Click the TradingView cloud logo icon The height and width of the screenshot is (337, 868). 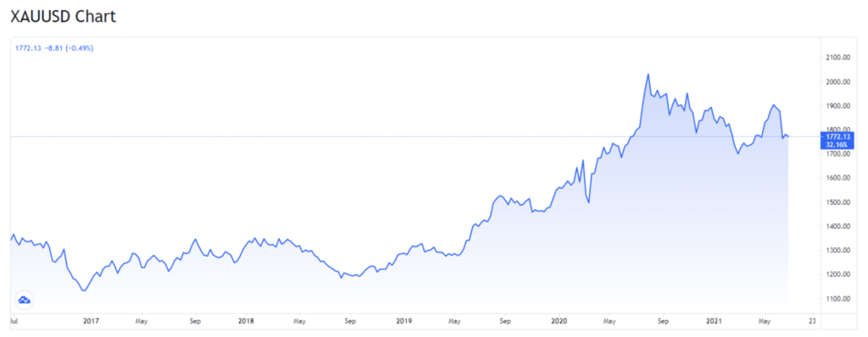coord(25,300)
